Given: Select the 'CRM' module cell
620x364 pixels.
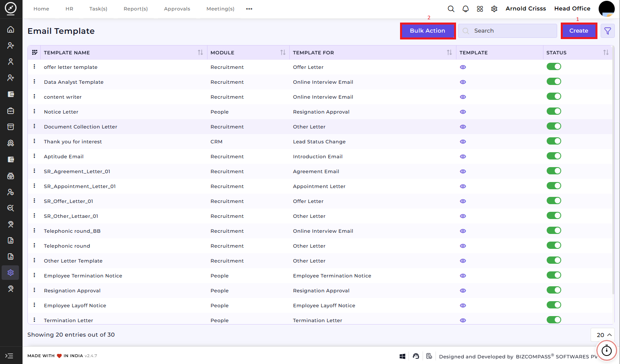Looking at the screenshot, I should (216, 142).
